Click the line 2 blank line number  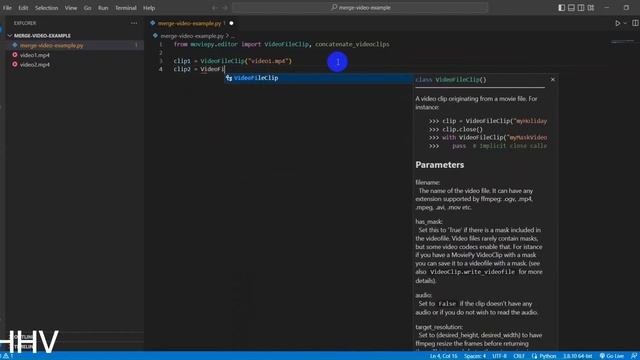point(161,53)
